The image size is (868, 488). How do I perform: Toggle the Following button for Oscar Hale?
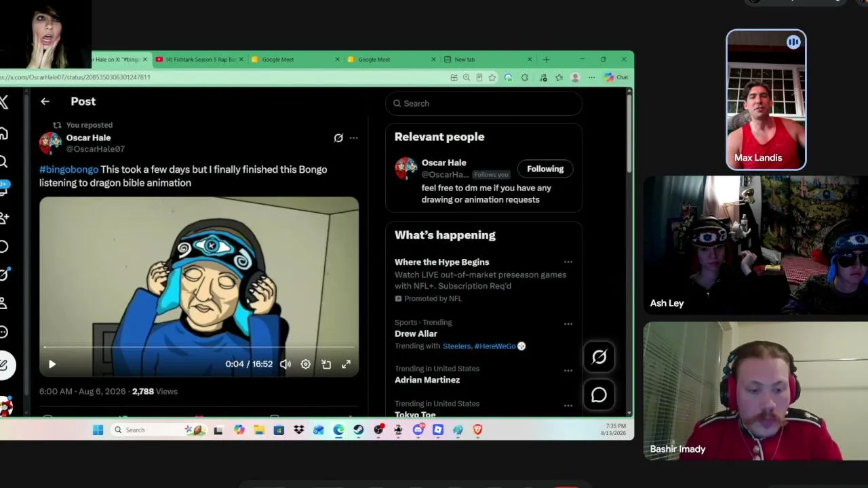pos(545,169)
